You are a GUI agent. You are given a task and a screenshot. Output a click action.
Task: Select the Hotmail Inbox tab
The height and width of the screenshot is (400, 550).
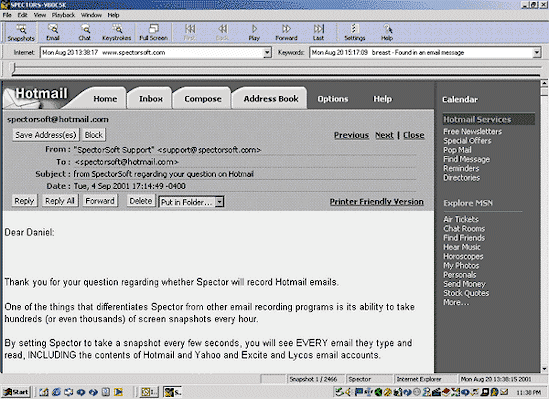pos(151,99)
